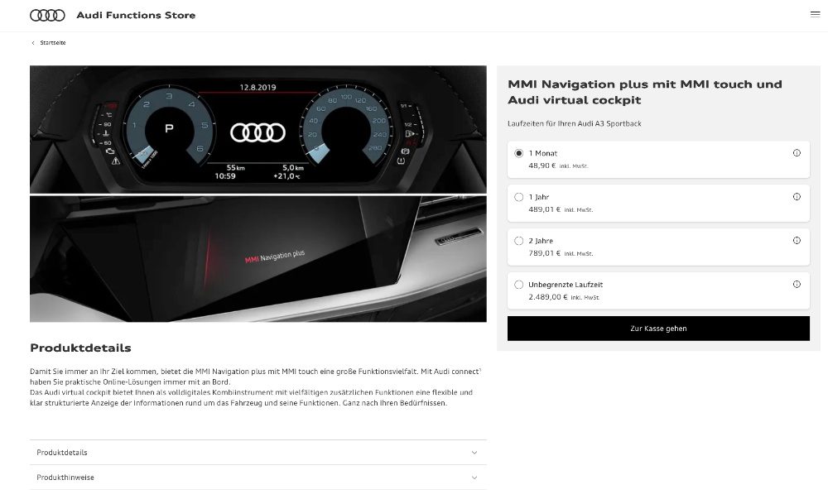Choose the 2 Jahre radio option
The image size is (828, 504).
click(519, 241)
